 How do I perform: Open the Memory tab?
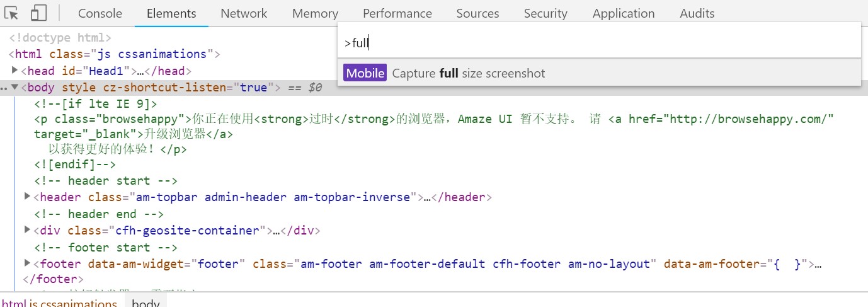point(315,13)
